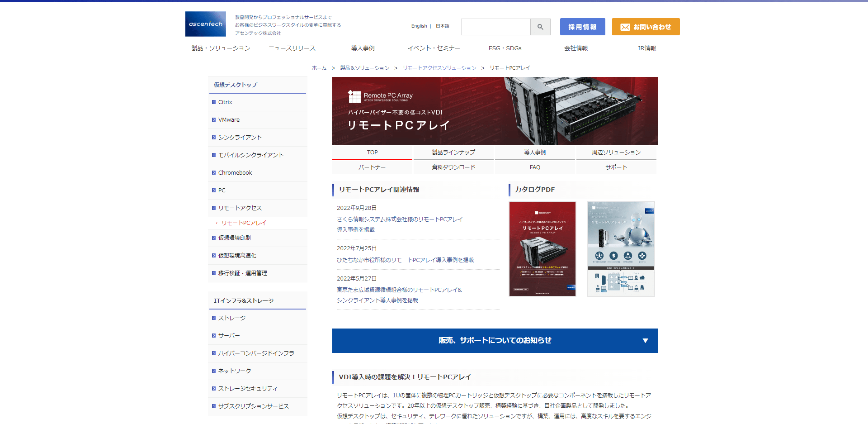Click the ITインフラ&ストレージ sidebar heading
The image size is (868, 424).
[244, 301]
